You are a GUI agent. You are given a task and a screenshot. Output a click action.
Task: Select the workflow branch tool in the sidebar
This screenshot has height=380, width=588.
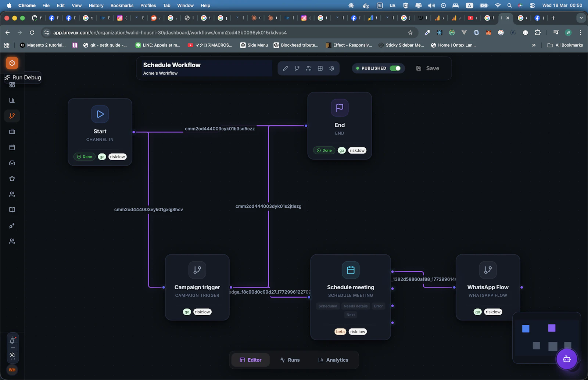pyautogui.click(x=12, y=116)
